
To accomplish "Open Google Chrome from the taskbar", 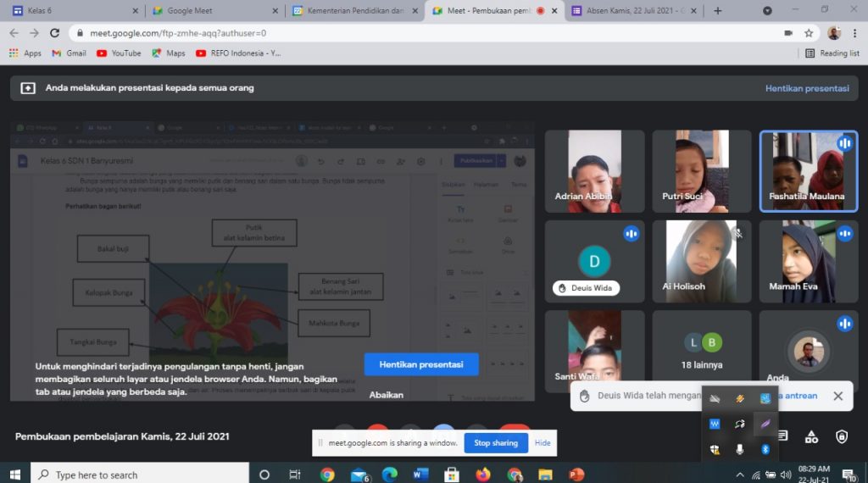I will pyautogui.click(x=327, y=475).
